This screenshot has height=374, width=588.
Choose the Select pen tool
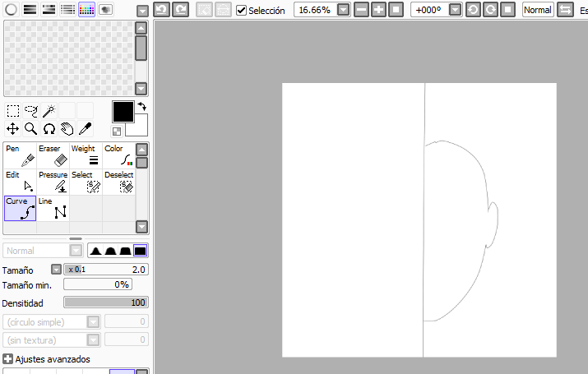click(x=86, y=182)
